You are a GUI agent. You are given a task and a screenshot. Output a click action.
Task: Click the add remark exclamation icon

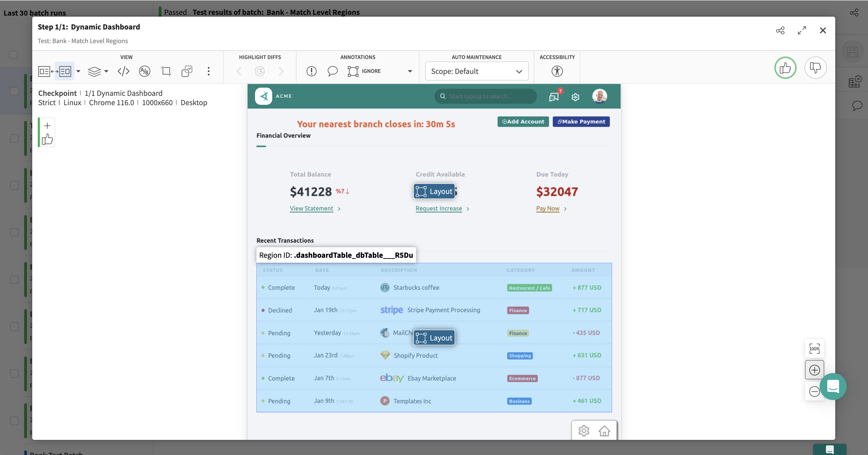311,71
